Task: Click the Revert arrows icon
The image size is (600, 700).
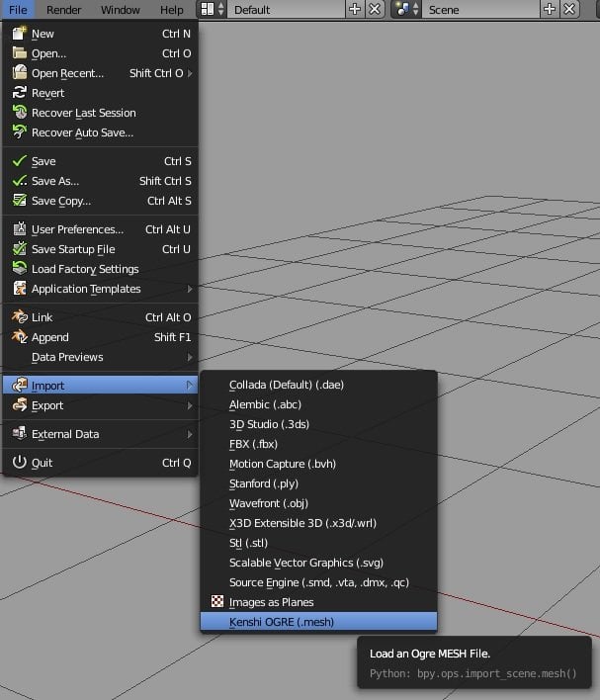Action: coord(19,93)
